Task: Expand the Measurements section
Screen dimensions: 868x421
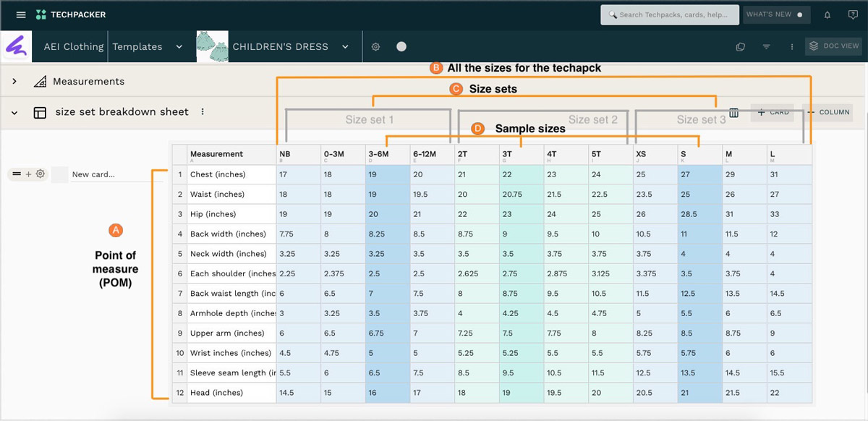Action: point(14,82)
